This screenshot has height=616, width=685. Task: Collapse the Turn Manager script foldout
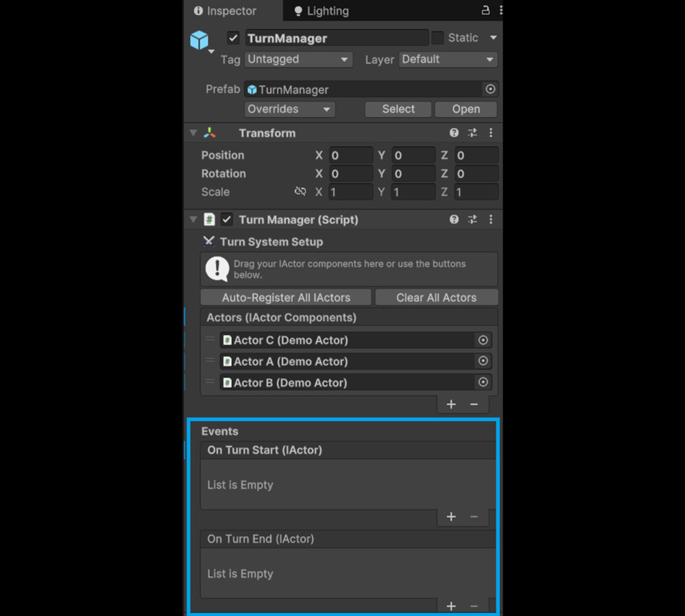point(193,219)
